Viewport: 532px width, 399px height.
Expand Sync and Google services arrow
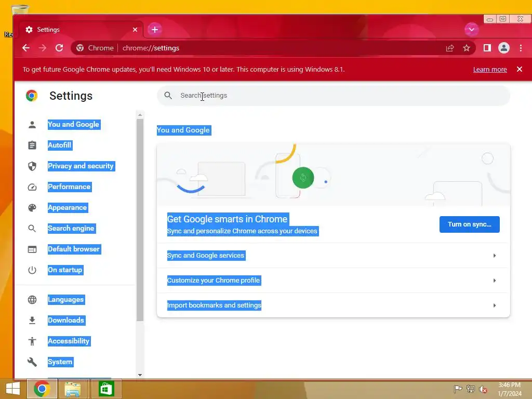point(495,256)
